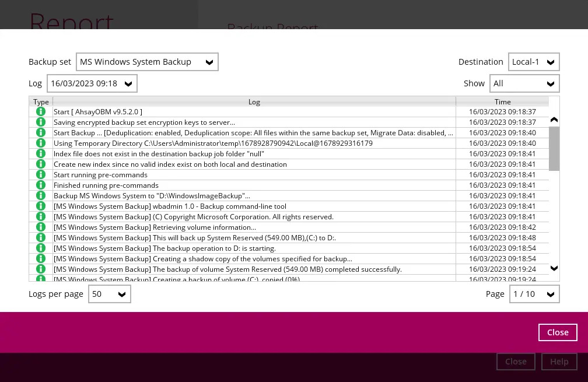The height and width of the screenshot is (382, 588).
Task: Click info icon for 'Index file does not exist' row
Action: tap(41, 153)
